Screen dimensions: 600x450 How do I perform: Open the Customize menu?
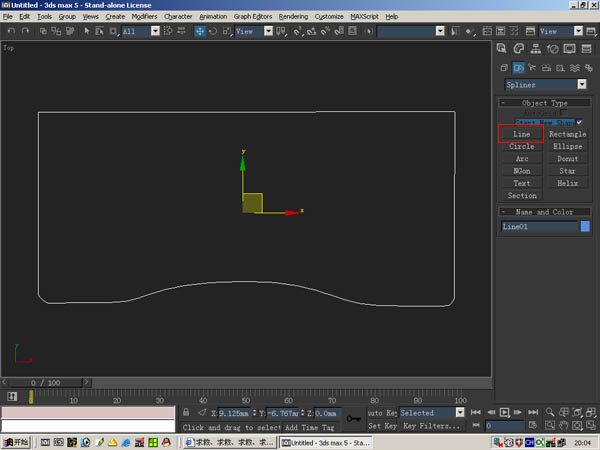click(329, 16)
